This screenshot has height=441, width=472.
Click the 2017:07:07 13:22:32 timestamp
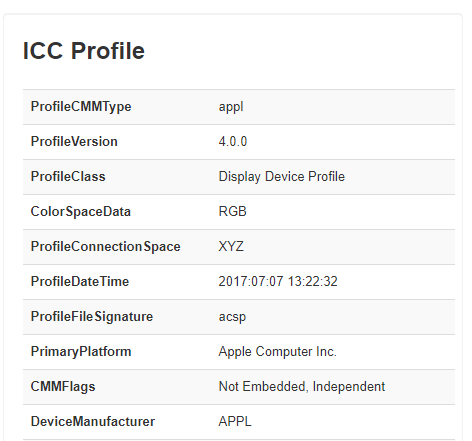click(278, 282)
